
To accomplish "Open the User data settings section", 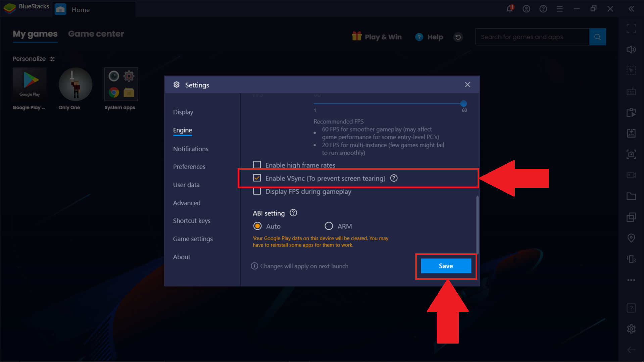I will pyautogui.click(x=186, y=185).
